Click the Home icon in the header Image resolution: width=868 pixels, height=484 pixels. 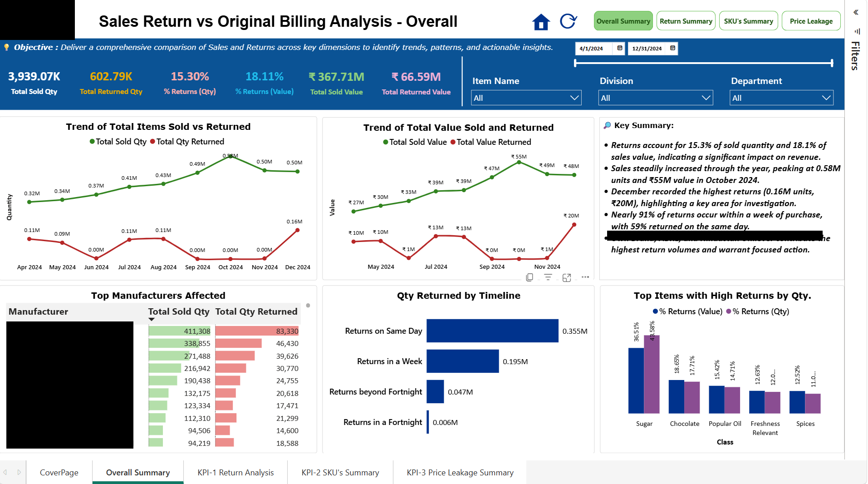pos(541,22)
